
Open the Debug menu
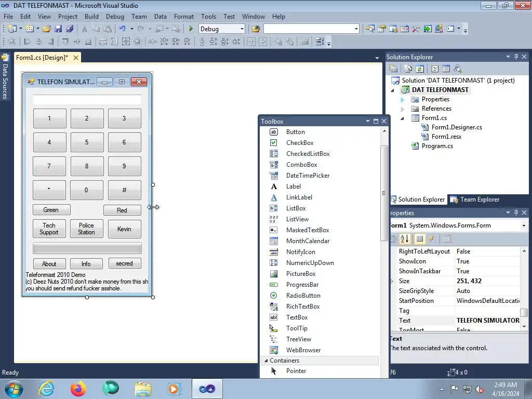pyautogui.click(x=115, y=16)
